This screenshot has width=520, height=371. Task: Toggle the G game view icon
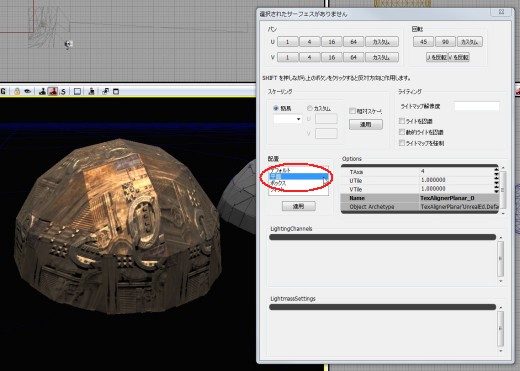pyautogui.click(x=3, y=91)
